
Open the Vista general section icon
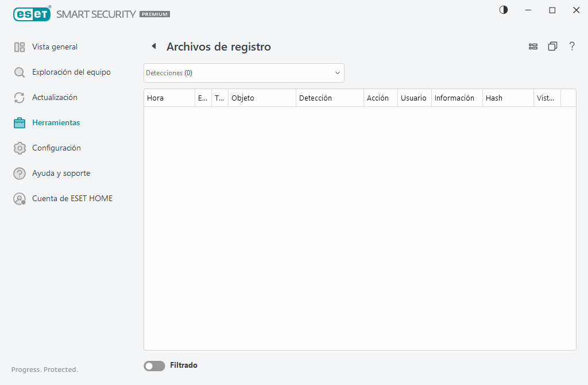pos(20,47)
